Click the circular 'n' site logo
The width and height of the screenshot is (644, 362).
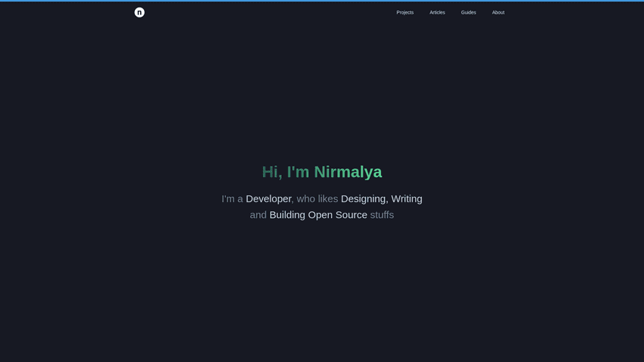click(139, 12)
